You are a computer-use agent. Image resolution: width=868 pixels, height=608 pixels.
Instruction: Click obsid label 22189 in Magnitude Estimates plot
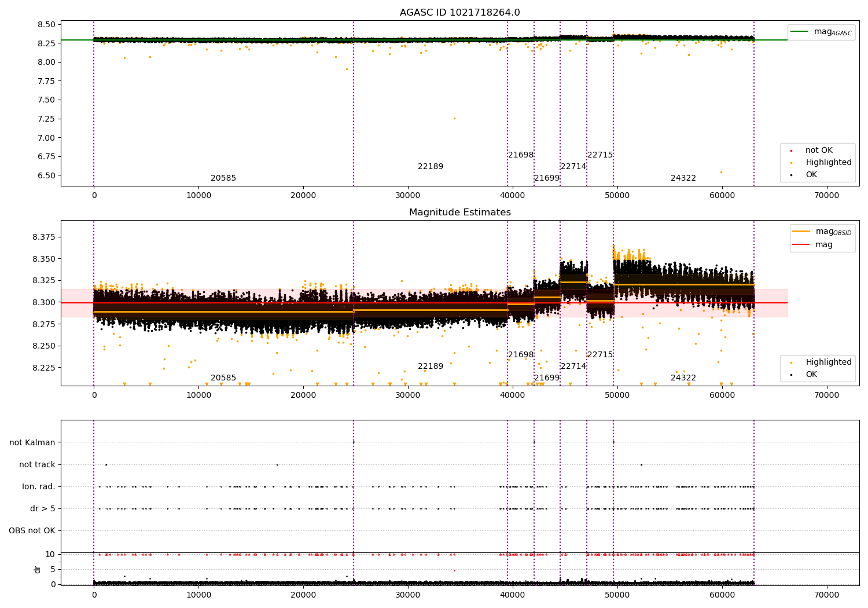(431, 367)
